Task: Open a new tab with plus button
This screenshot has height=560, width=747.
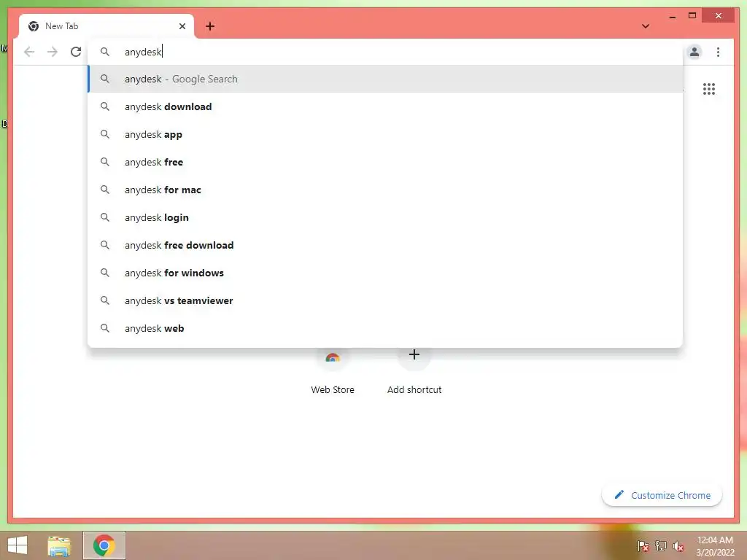Action: point(210,26)
